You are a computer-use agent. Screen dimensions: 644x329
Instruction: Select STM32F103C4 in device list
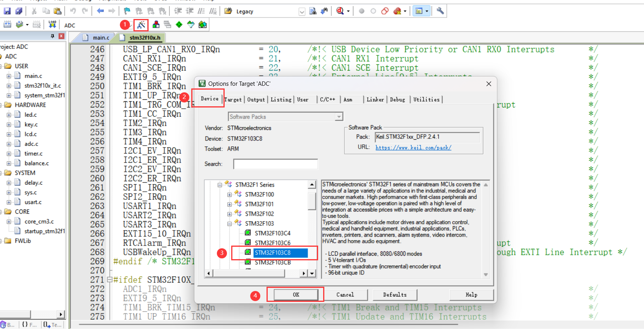tap(272, 233)
